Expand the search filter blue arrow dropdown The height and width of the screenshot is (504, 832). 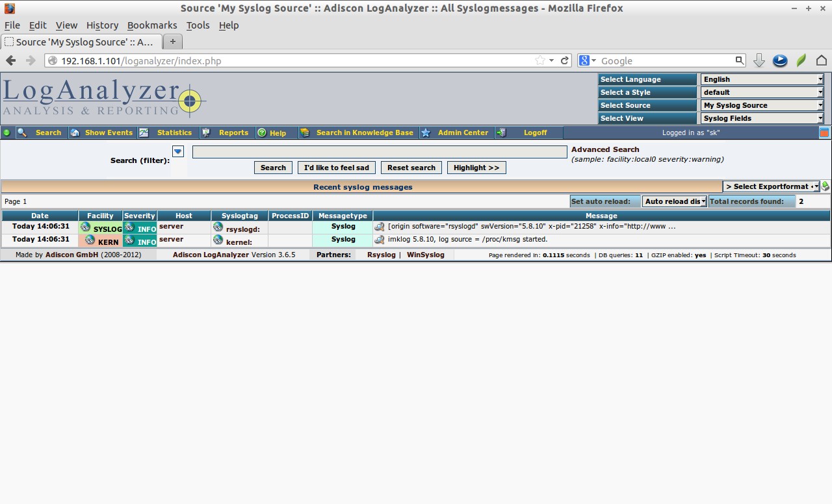coord(178,151)
